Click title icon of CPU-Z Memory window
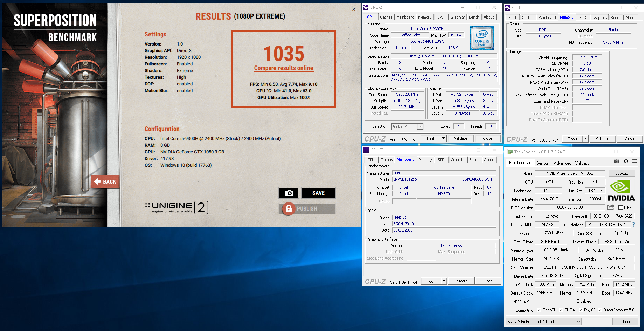Screen dimensions: 644x331 pos(507,7)
